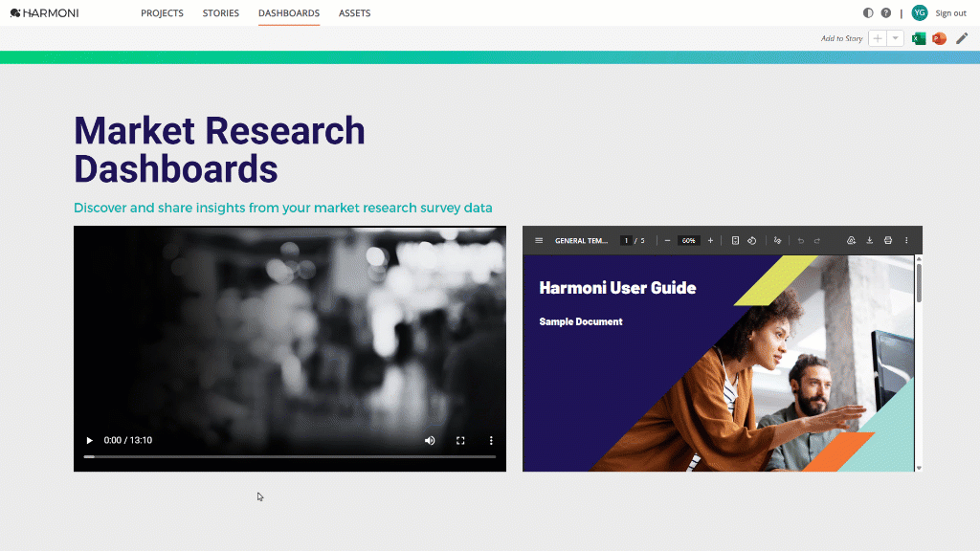Sign out of the account
Image resolution: width=980 pixels, height=551 pixels.
tap(950, 13)
